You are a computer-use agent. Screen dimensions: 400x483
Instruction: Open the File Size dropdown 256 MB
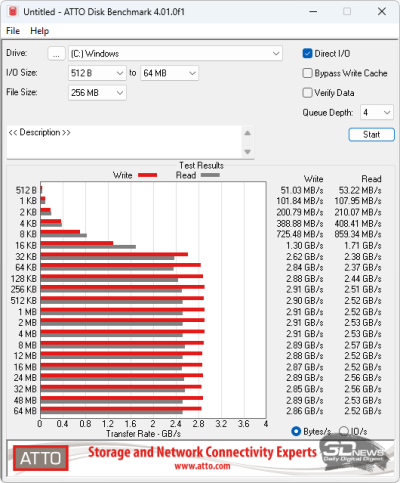click(97, 93)
